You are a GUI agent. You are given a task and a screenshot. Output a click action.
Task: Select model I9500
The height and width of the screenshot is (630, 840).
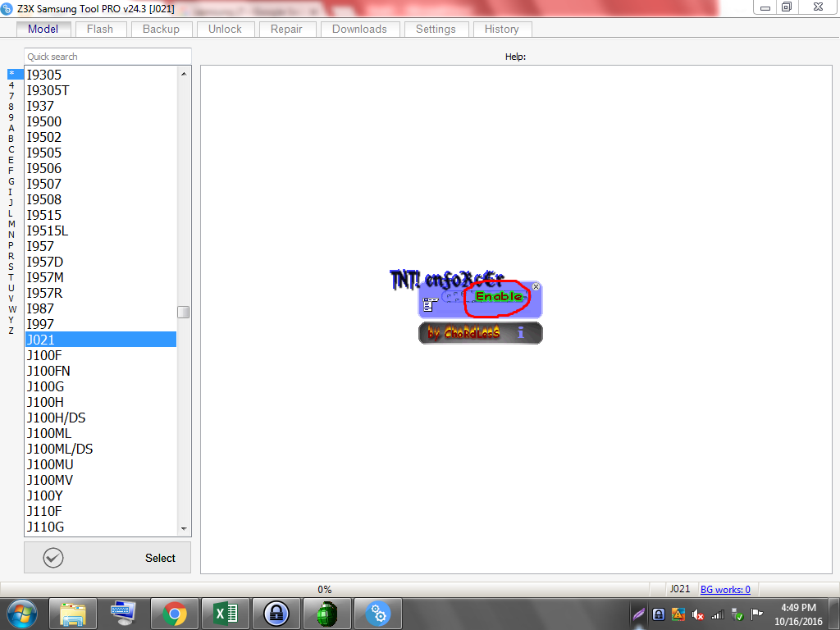tap(101, 121)
